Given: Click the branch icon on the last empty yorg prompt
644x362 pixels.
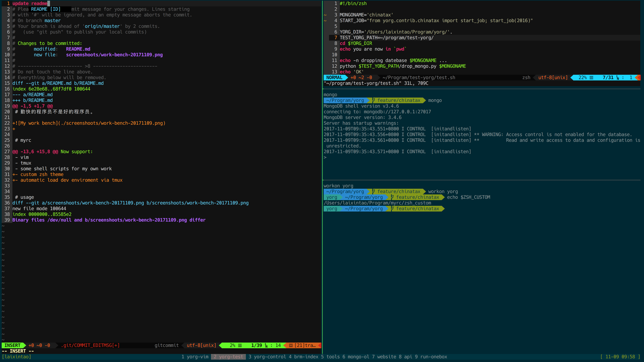Looking at the screenshot, I should point(392,209).
